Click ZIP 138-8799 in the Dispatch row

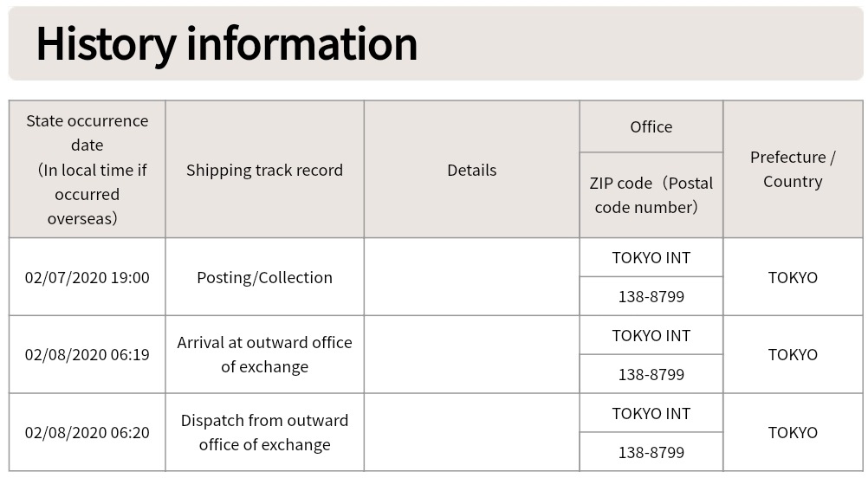651,452
